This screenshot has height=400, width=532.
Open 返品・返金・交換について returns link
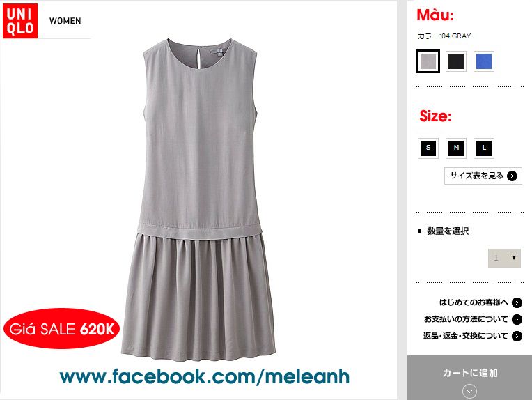pos(465,336)
